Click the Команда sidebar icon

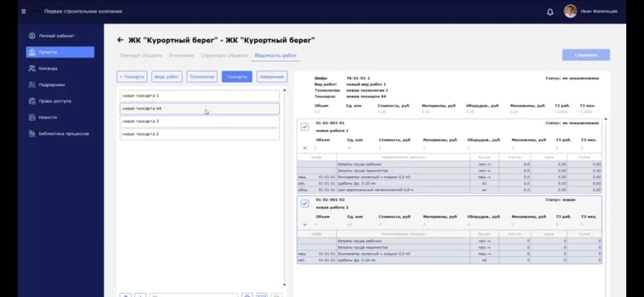32,69
